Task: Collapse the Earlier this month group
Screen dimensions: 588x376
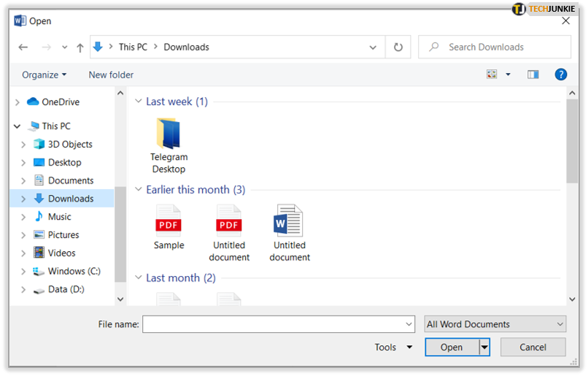Action: point(138,190)
